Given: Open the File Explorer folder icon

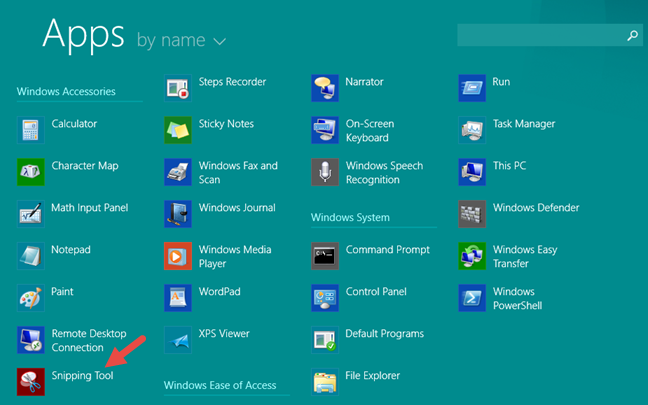Looking at the screenshot, I should click(x=325, y=382).
